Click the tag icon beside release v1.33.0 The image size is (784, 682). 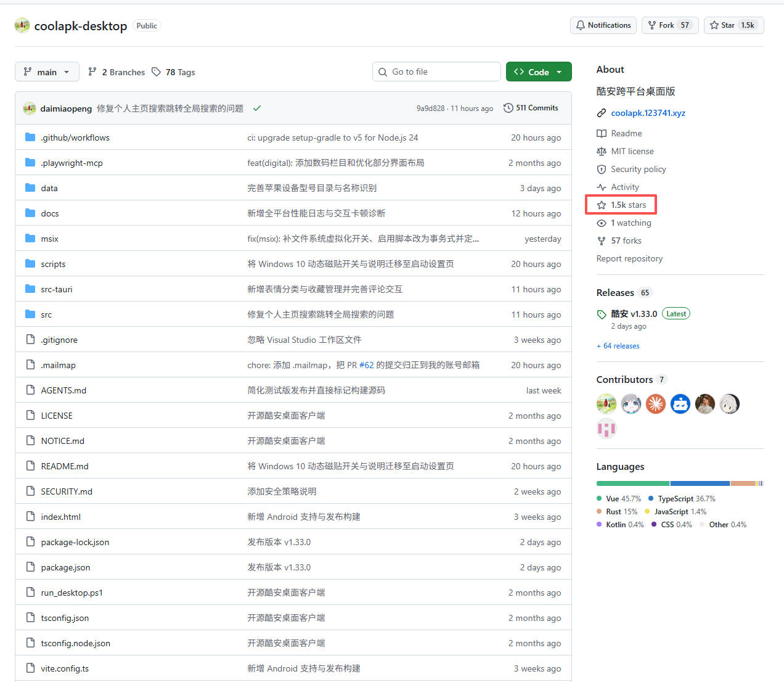point(602,314)
